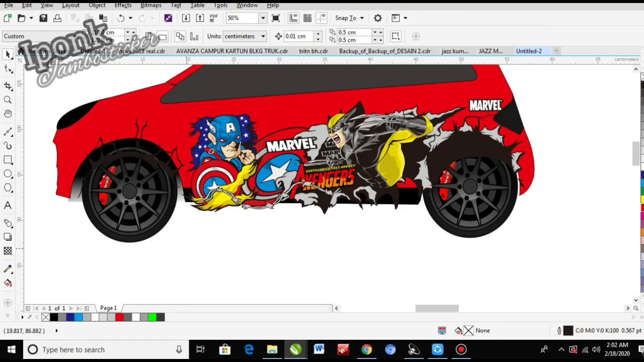This screenshot has width=644, height=362.
Task: Switch to the tritn bh.cdr tab
Action: point(313,51)
